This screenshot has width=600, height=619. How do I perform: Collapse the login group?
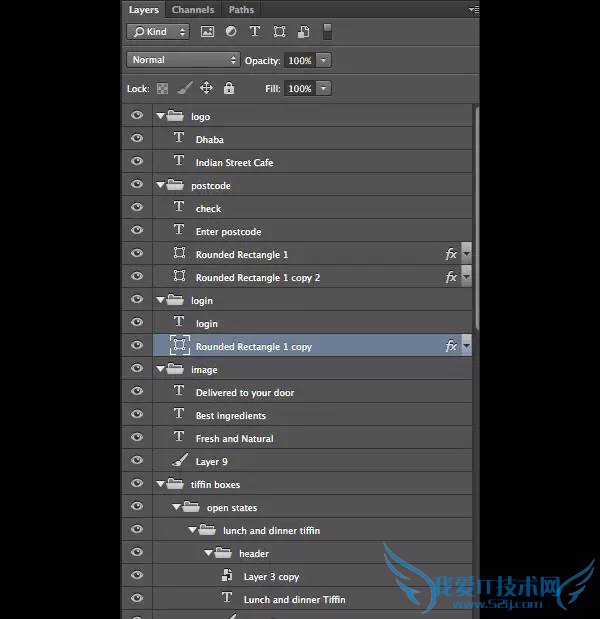pyautogui.click(x=160, y=300)
